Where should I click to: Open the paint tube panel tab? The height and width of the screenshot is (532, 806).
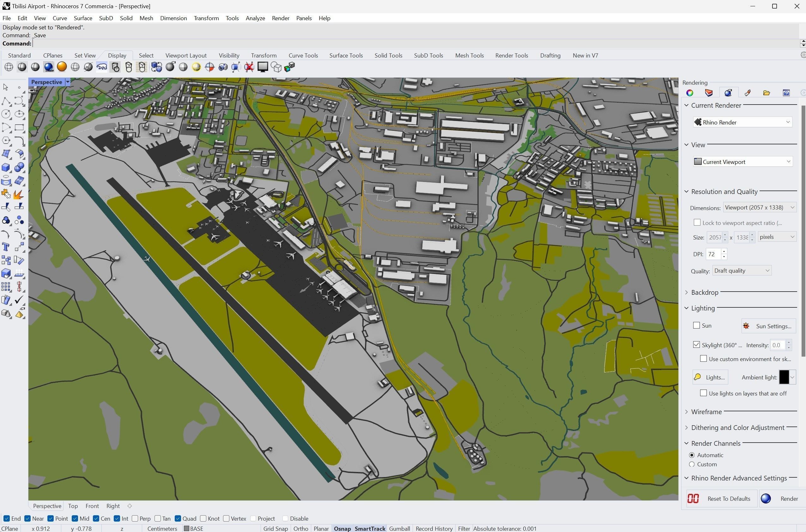[x=747, y=93]
